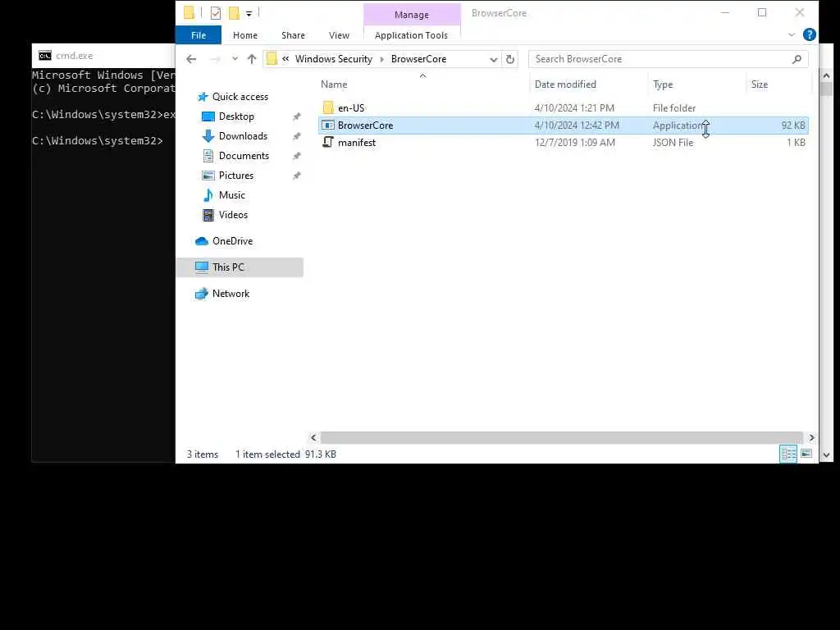
Task: Click the 92 KB size cell
Action: 793,126
